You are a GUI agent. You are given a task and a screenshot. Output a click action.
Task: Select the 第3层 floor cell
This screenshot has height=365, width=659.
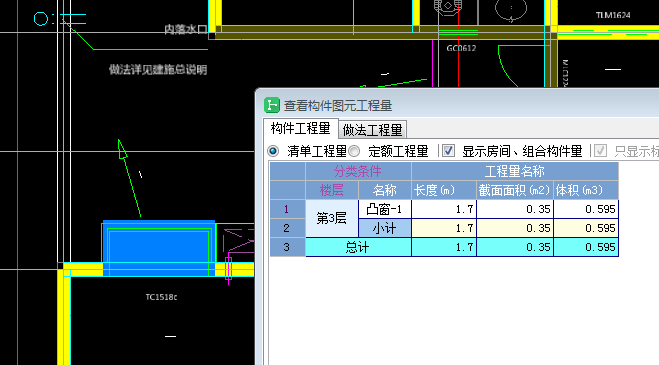[332, 218]
